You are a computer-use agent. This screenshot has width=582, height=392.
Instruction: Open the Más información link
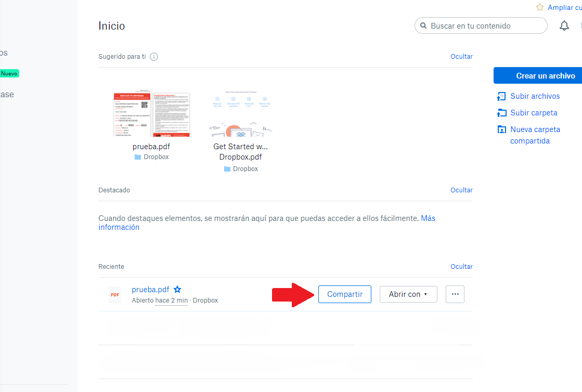point(428,218)
